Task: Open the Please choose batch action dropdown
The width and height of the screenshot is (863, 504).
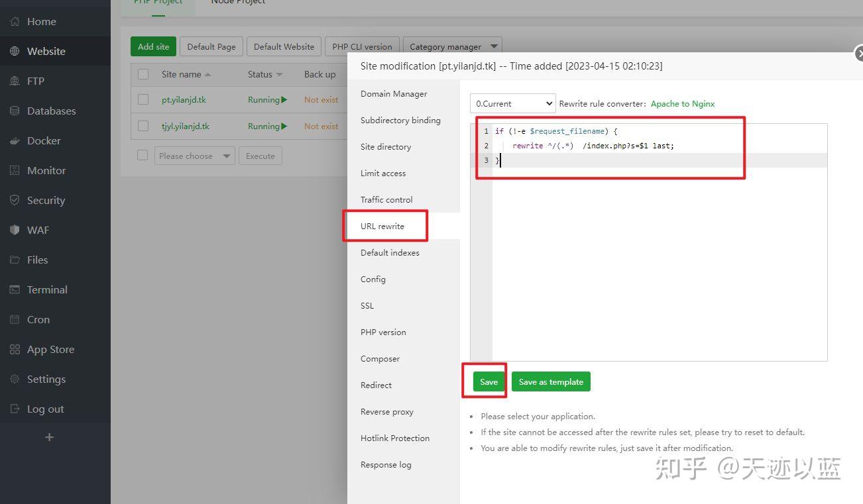Action: pyautogui.click(x=194, y=155)
